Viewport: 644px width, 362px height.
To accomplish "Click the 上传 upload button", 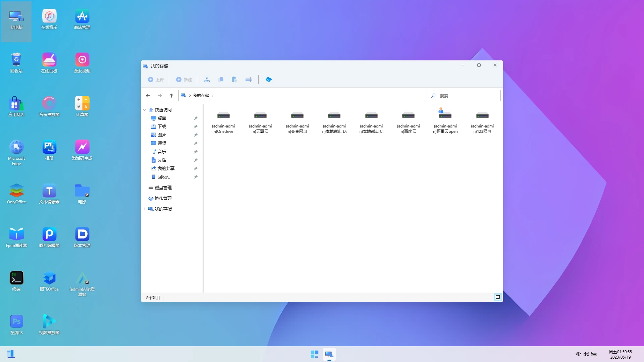I will point(156,80).
